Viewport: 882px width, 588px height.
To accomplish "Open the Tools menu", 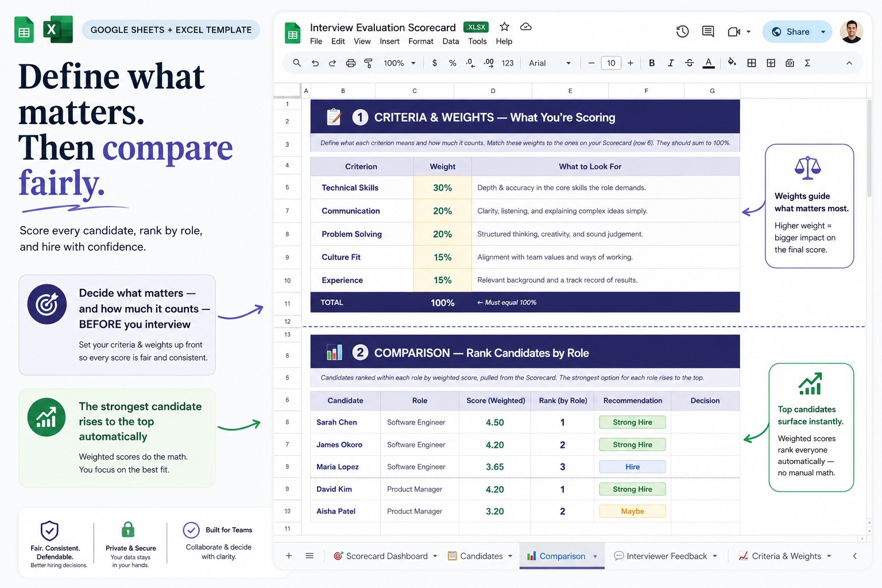I will point(477,41).
